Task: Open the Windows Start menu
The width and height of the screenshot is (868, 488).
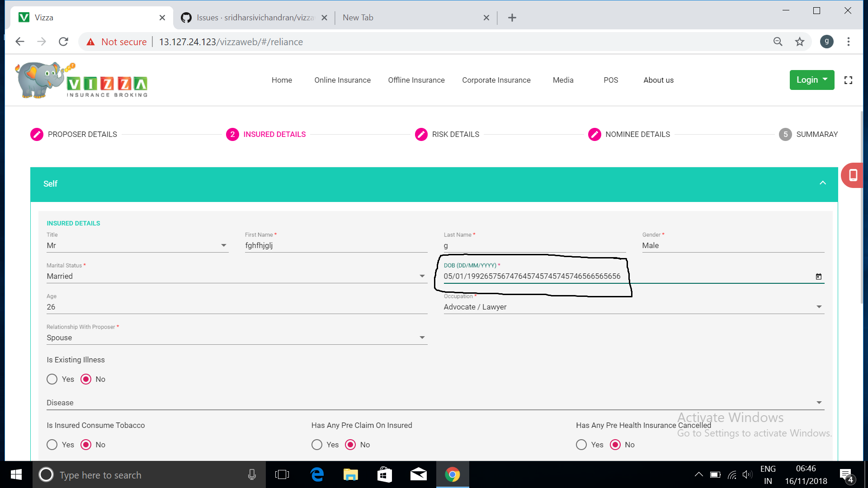Action: click(16, 474)
